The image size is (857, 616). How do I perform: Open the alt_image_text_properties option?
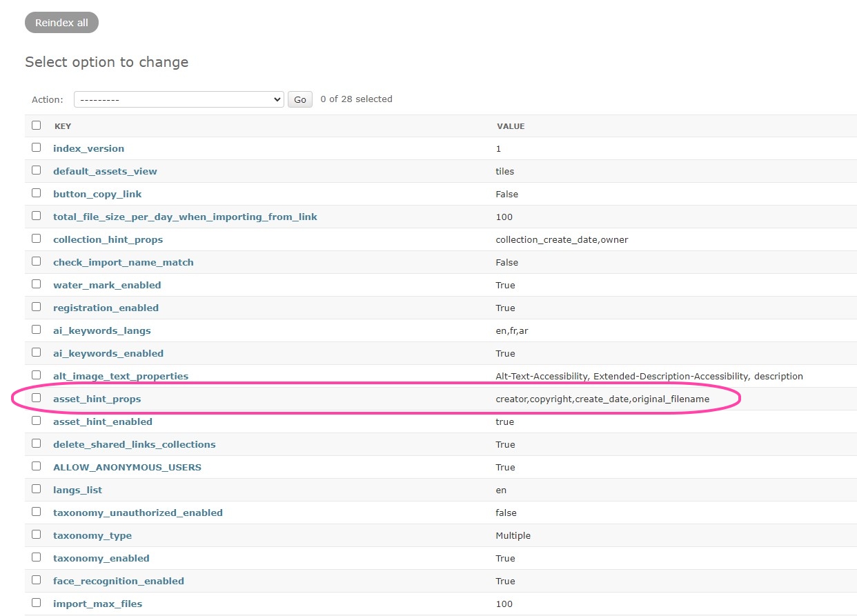(x=121, y=376)
